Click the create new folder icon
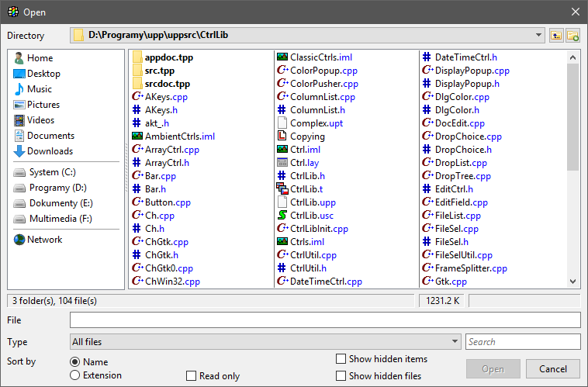Viewport: 588px width, 387px height. 573,36
